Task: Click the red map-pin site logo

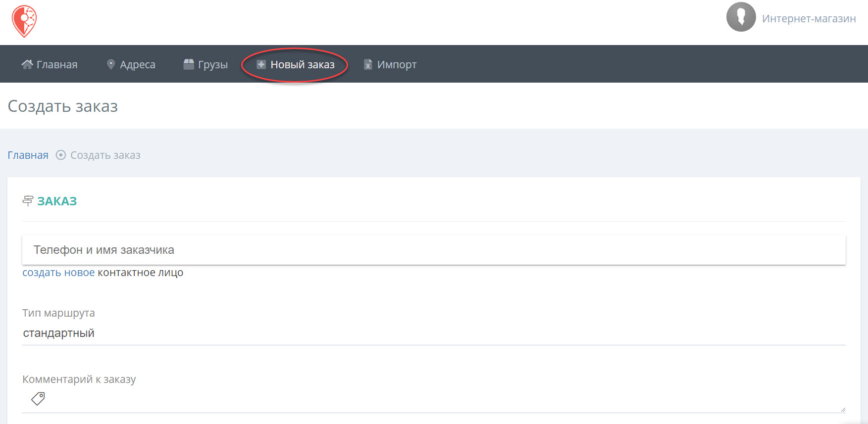Action: (24, 21)
